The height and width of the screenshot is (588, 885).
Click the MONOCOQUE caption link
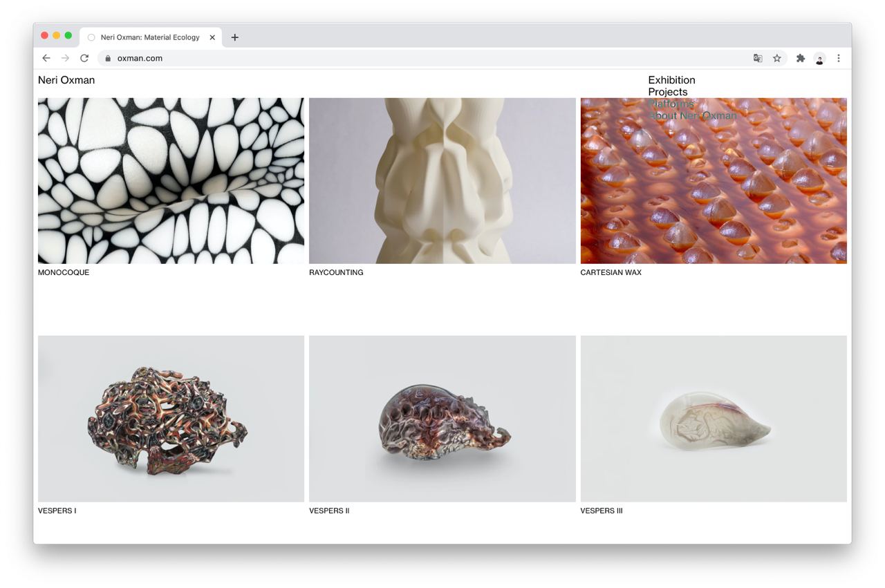pyautogui.click(x=64, y=272)
